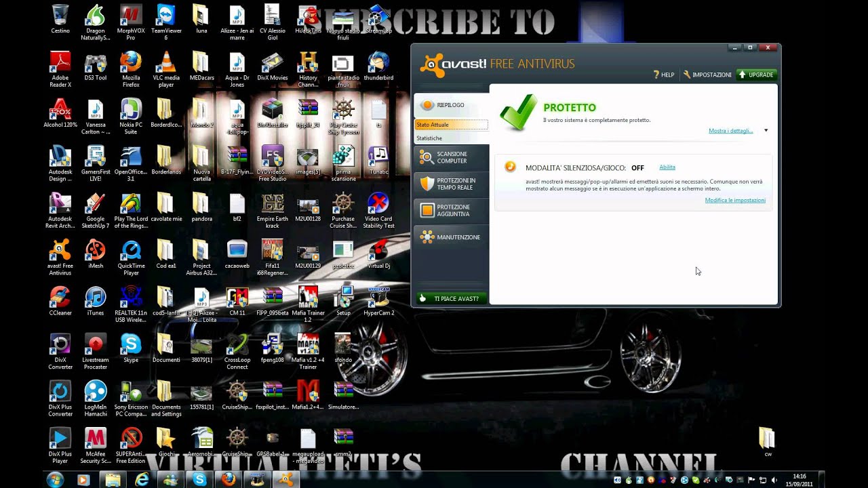Open Internet Explorer from taskbar

click(x=142, y=480)
